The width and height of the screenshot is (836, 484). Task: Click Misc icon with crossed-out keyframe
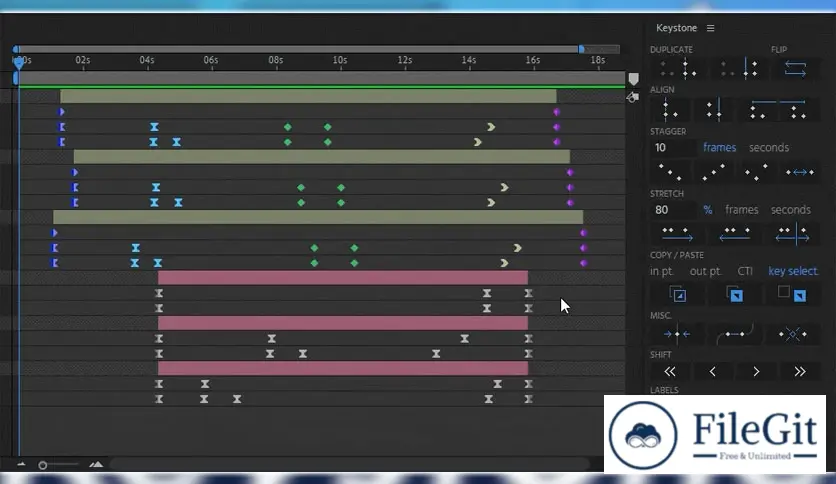[792, 334]
